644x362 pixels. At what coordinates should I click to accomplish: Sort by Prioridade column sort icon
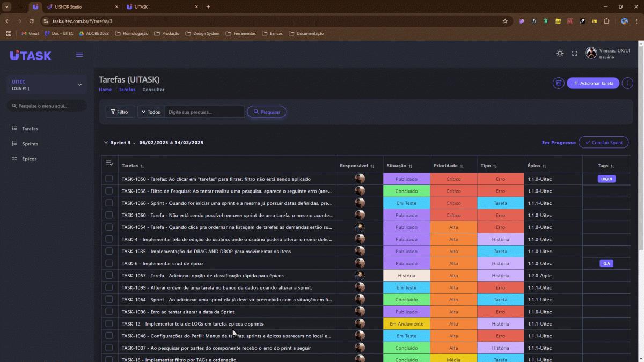[x=462, y=166]
